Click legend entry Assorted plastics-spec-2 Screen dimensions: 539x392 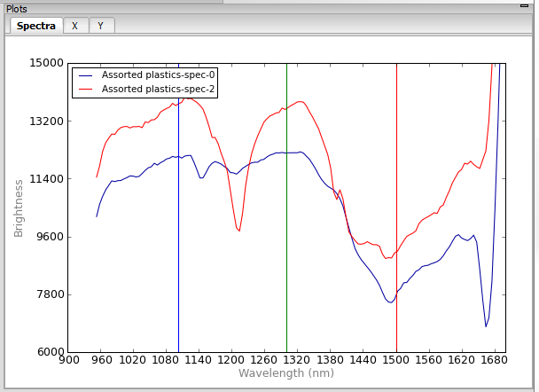pyautogui.click(x=158, y=89)
